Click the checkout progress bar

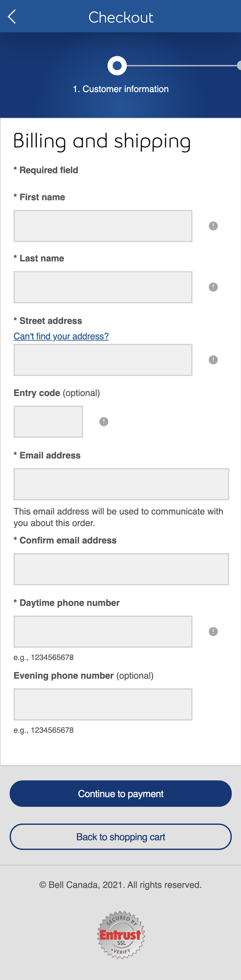[182, 65]
